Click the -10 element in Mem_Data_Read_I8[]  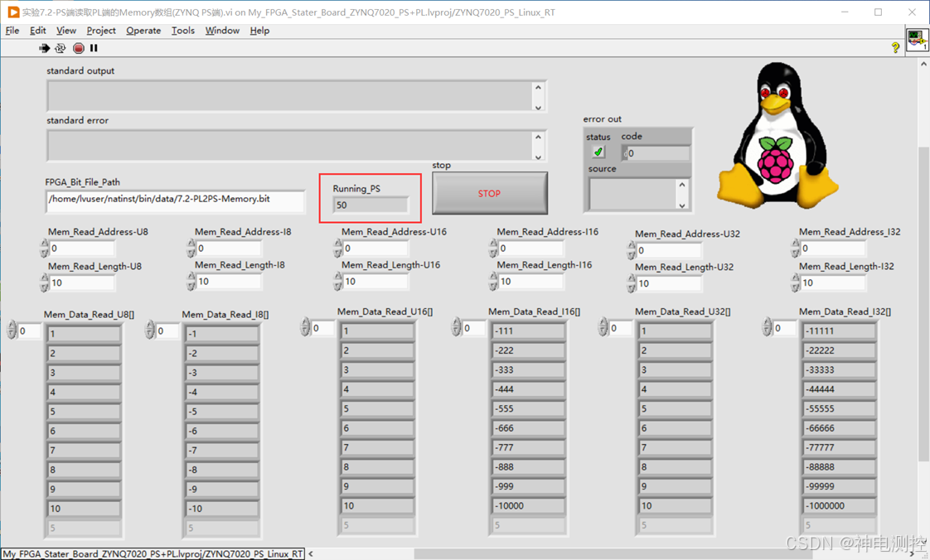[222, 509]
